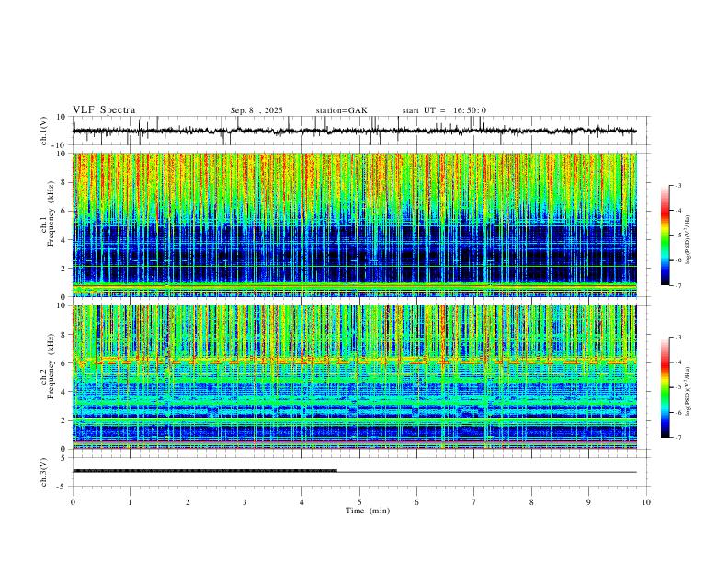The width and height of the screenshot is (728, 563).
Task: Click time axis tick label "3"
Action: click(245, 502)
